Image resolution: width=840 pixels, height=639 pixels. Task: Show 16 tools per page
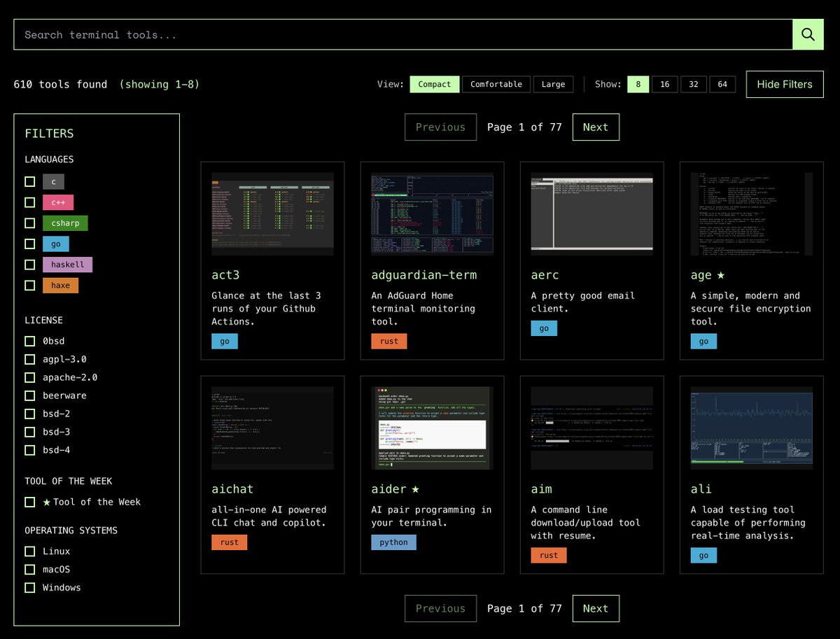(664, 84)
